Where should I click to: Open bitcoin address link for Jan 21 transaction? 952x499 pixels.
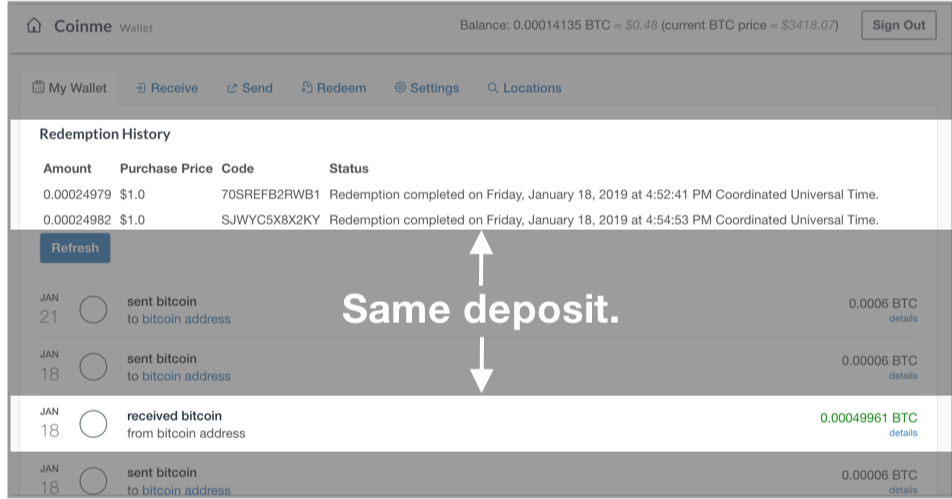coord(186,319)
